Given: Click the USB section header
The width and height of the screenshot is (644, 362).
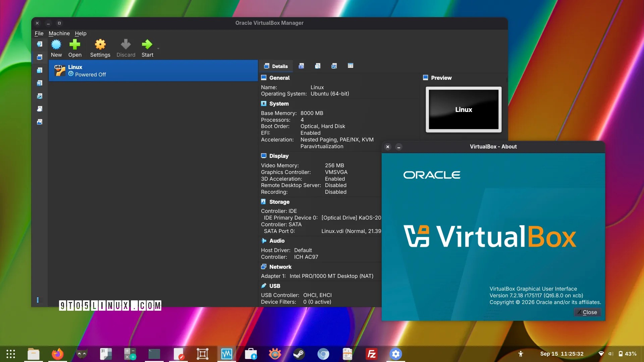Looking at the screenshot, I should tap(274, 286).
